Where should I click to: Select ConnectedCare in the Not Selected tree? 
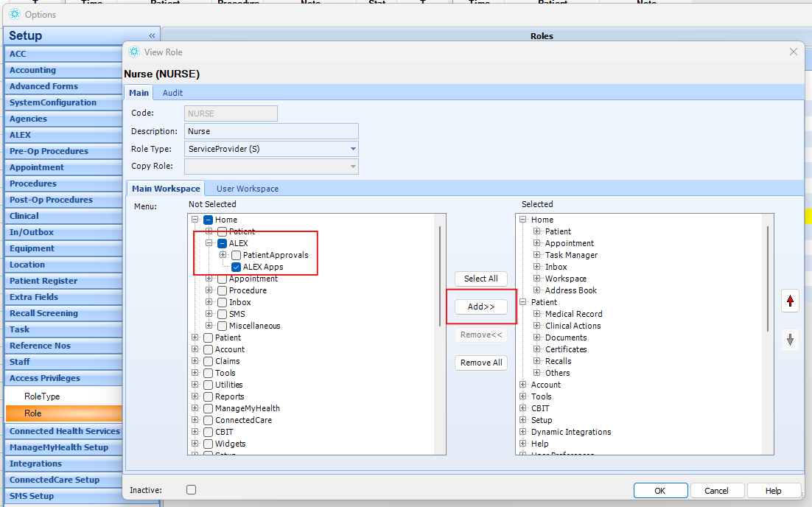coord(243,420)
